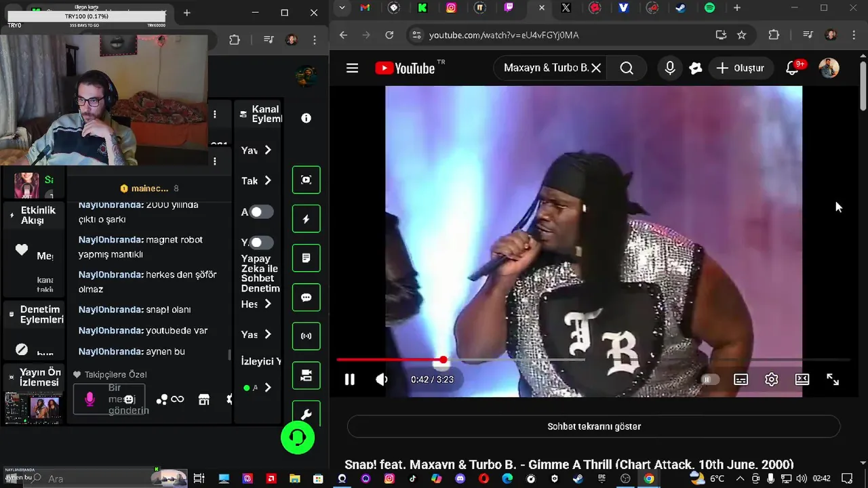Click the green screenshot capture button
Image resolution: width=868 pixels, height=488 pixels.
(x=306, y=180)
